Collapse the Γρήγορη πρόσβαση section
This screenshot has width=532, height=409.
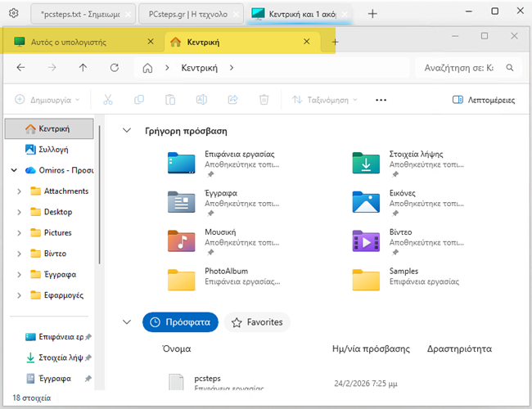click(x=127, y=131)
